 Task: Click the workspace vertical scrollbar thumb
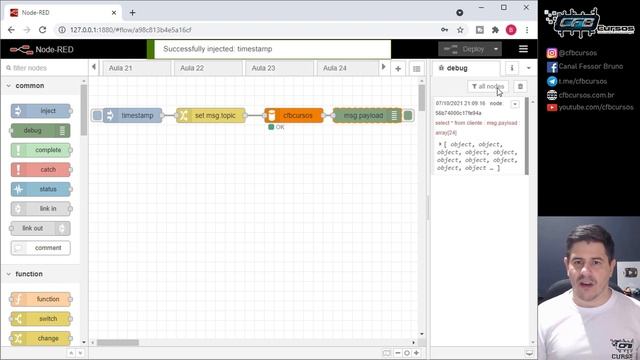pyautogui.click(x=422, y=97)
